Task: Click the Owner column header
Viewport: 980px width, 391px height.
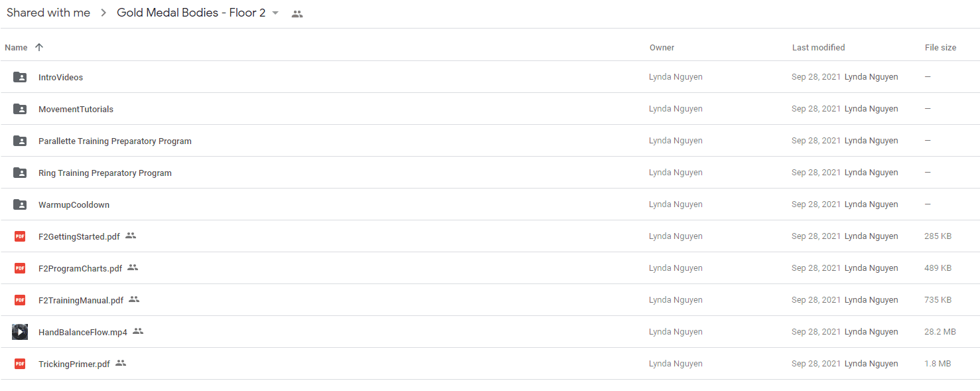Action: (662, 48)
